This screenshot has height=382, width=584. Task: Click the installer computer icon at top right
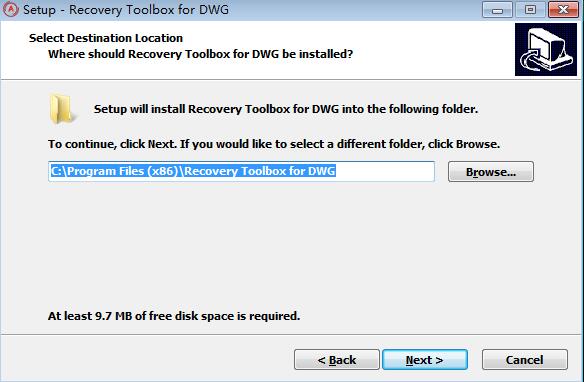(546, 50)
